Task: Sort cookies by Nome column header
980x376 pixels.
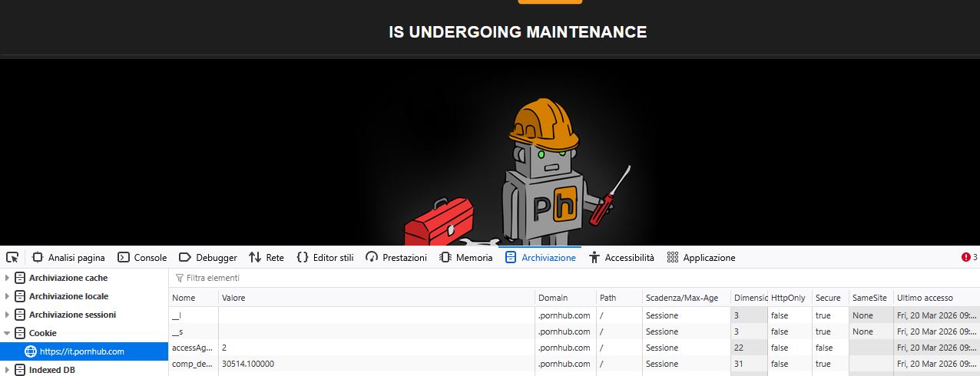Action: click(194, 298)
